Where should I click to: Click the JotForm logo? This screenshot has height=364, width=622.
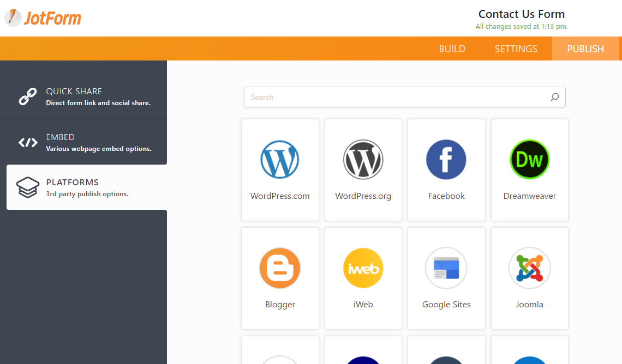pyautogui.click(x=43, y=18)
